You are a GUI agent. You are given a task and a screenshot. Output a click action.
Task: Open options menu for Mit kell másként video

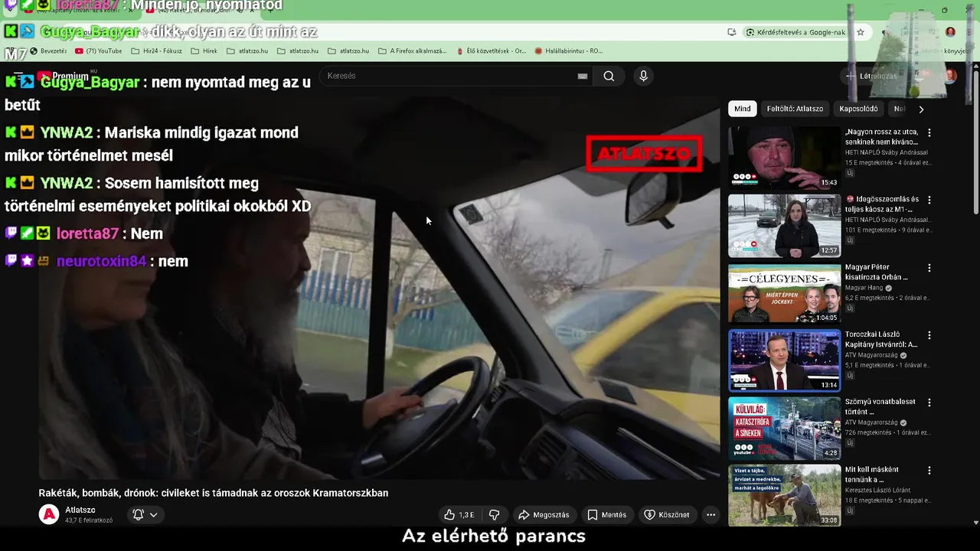pyautogui.click(x=929, y=470)
